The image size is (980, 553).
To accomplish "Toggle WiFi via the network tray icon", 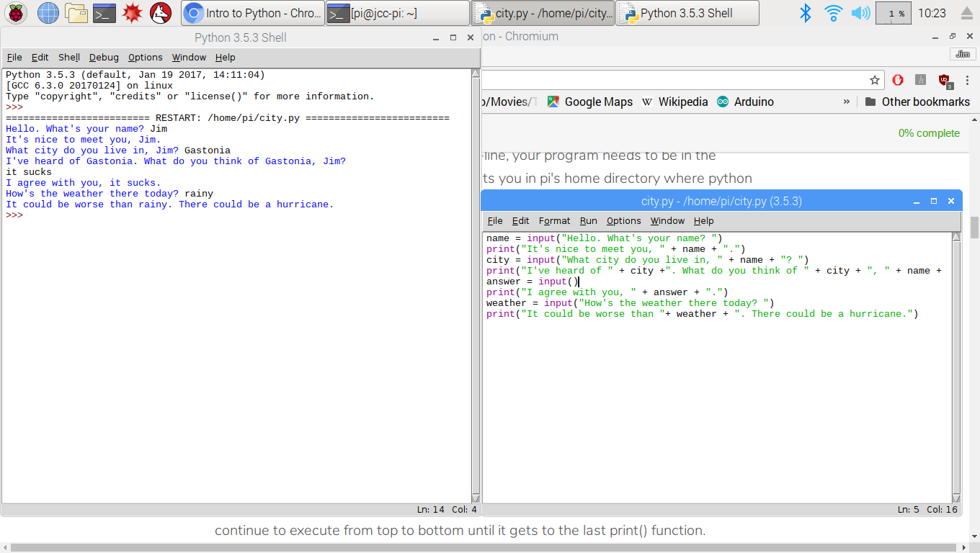I will pos(832,12).
